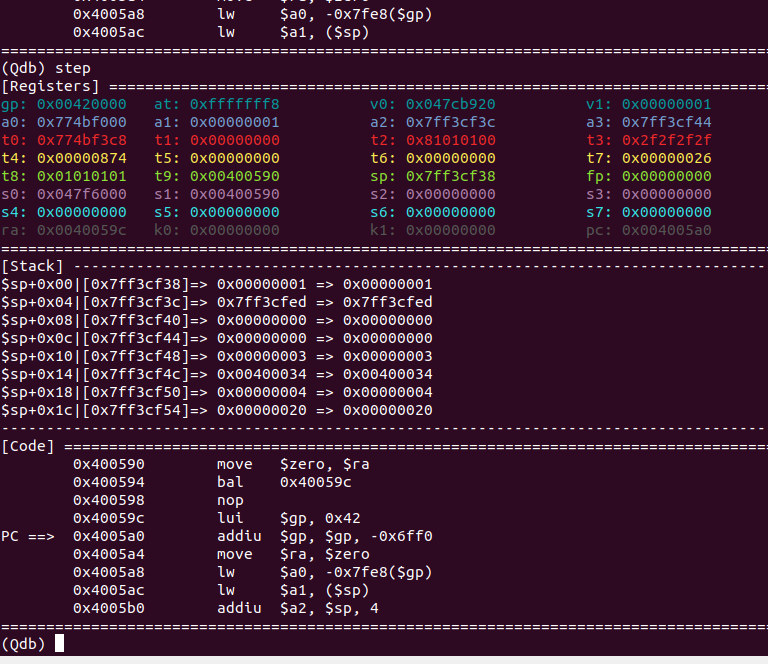This screenshot has width=768, height=664.
Task: Click code address 0x4005a8 in Code section
Action: pyautogui.click(x=109, y=572)
